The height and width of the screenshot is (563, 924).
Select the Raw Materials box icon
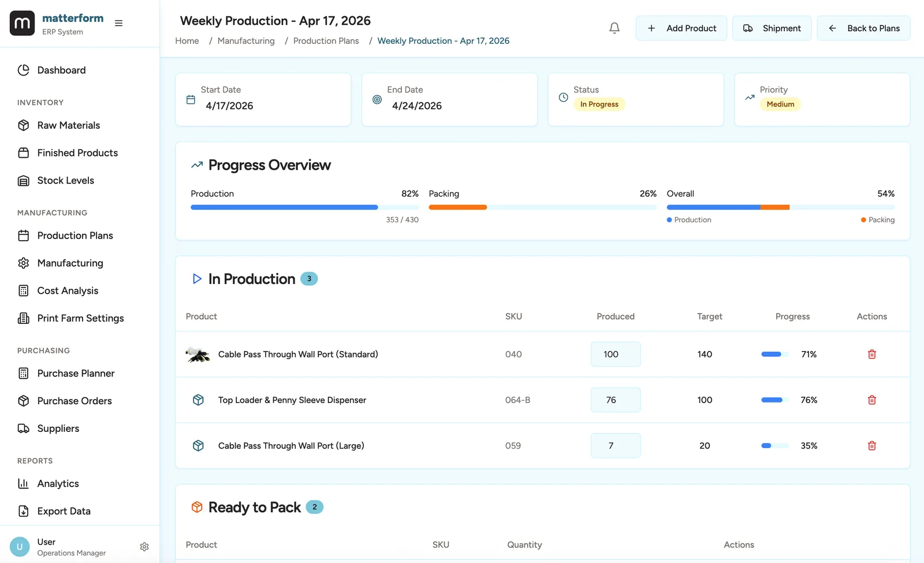tap(24, 125)
